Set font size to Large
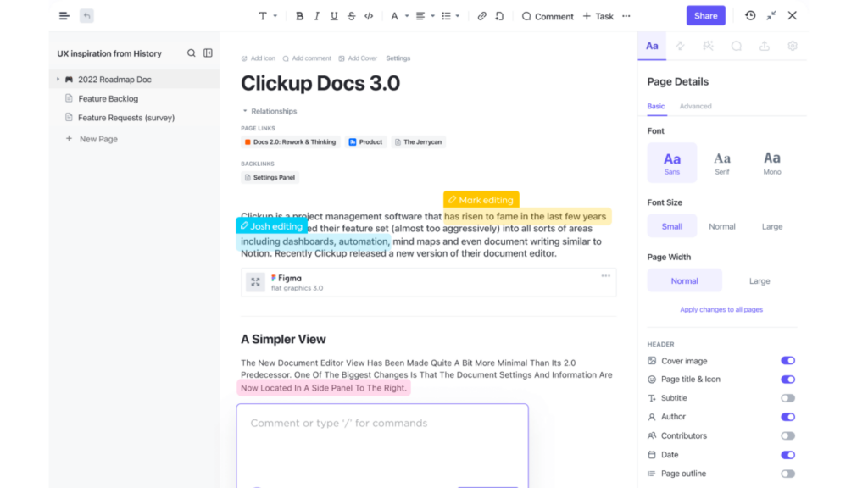The height and width of the screenshot is (488, 868). click(771, 226)
